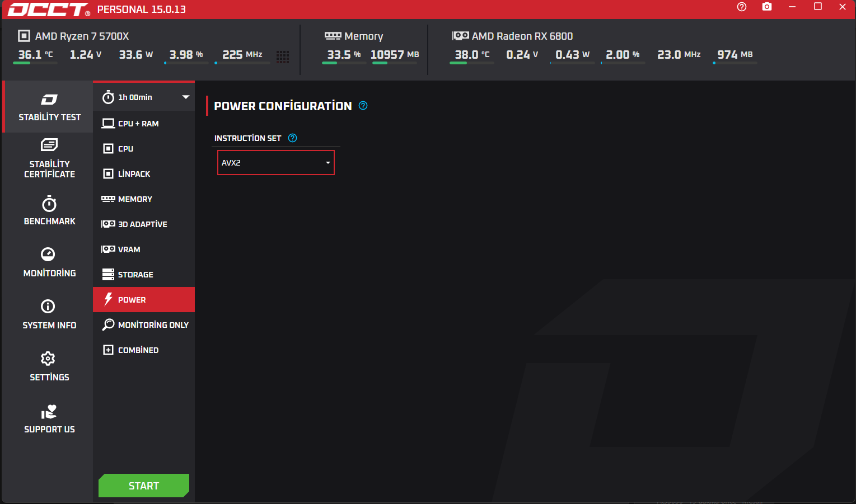Open the CPU core grid view icon
Image resolution: width=856 pixels, height=504 pixels.
click(283, 56)
